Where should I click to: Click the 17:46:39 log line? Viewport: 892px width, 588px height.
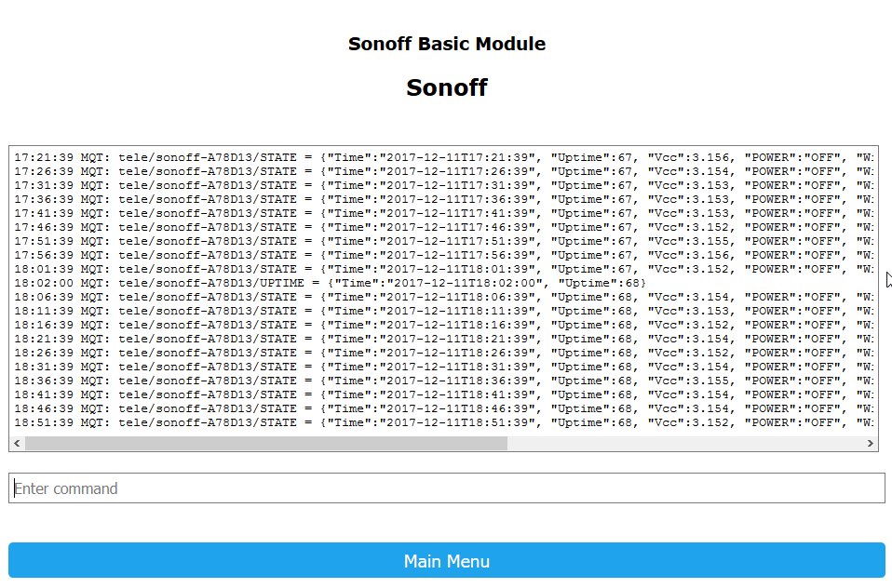click(x=444, y=227)
